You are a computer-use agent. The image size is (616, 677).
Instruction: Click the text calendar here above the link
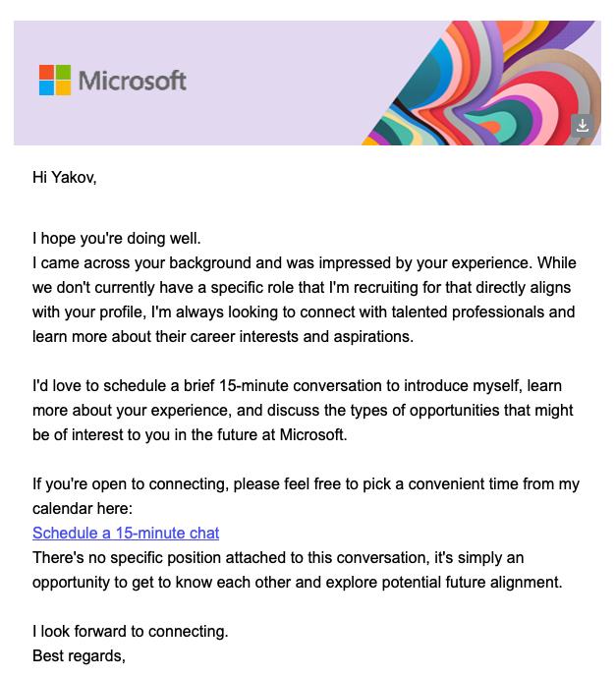[x=83, y=509]
